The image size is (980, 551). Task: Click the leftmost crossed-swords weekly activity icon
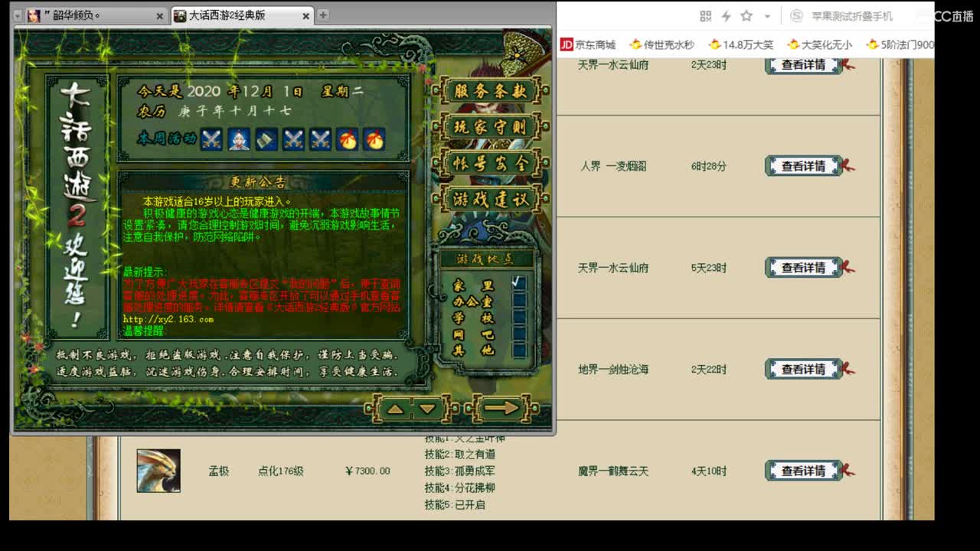tap(211, 139)
